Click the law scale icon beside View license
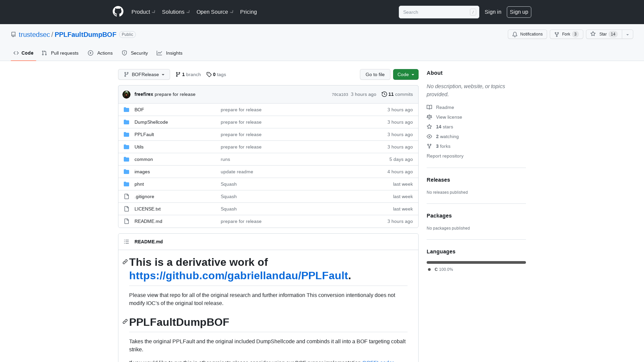The height and width of the screenshot is (362, 644). (429, 117)
